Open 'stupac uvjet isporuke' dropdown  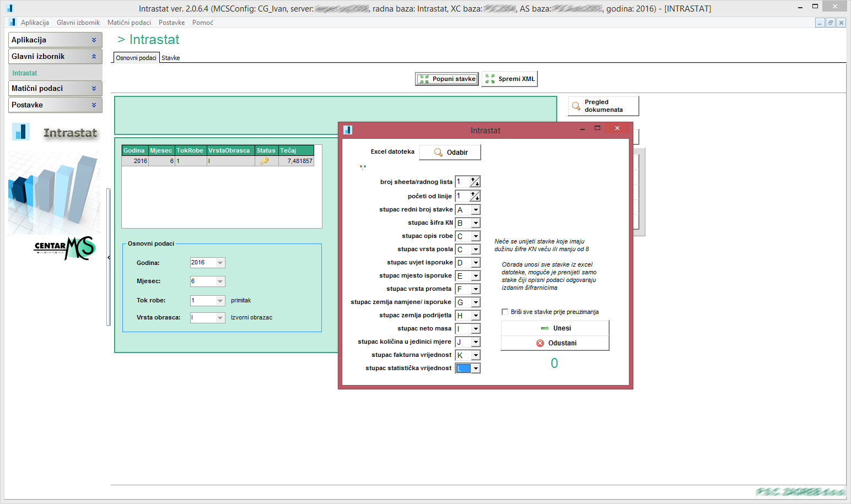point(476,263)
